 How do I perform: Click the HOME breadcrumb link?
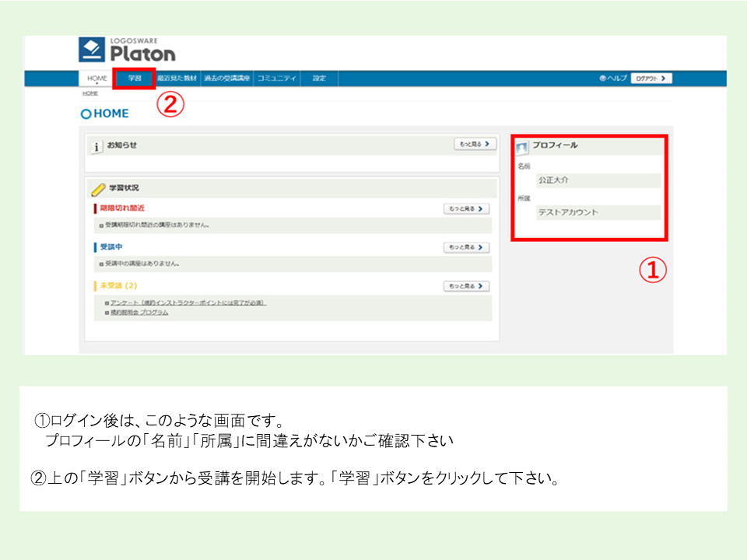90,93
